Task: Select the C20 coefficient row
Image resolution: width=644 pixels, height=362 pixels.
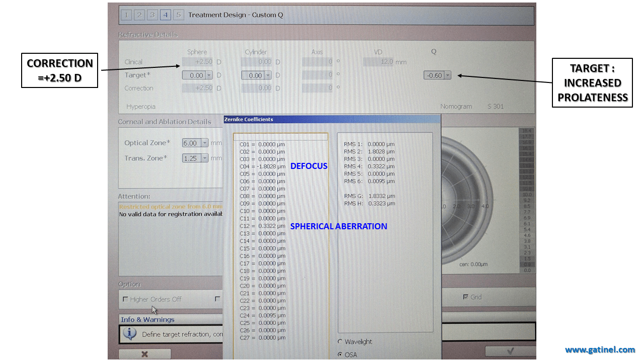Action: pos(262,286)
